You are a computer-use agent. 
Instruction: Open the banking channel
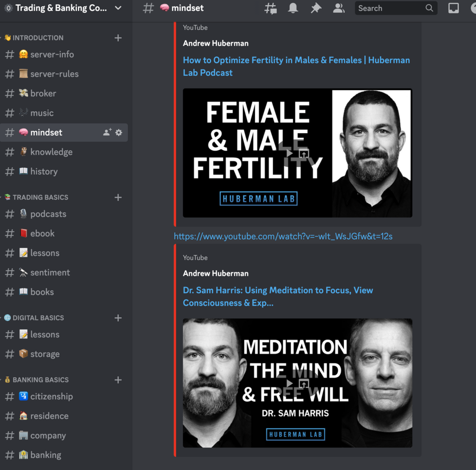pos(64,455)
